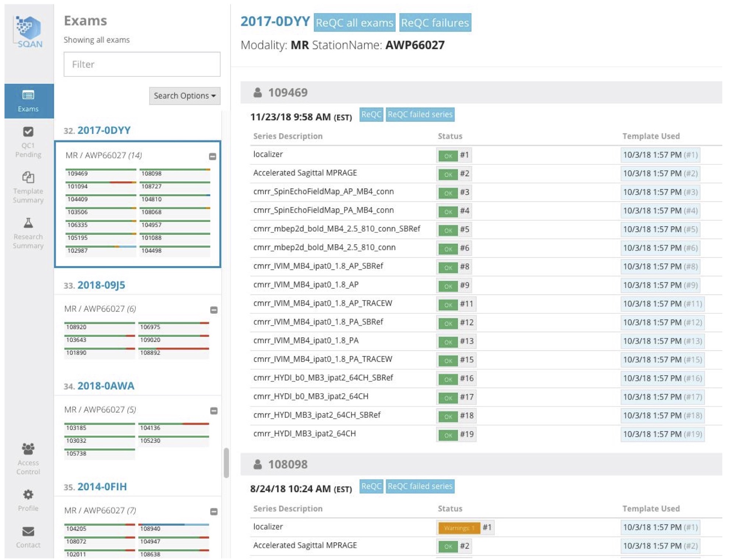Click inside the Filter input field
Screen dimensions: 734x560
(142, 64)
